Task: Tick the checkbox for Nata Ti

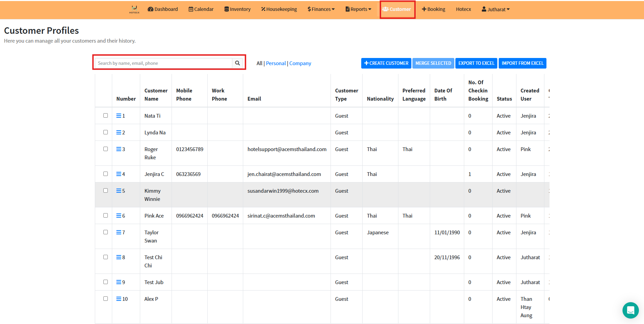Action: coord(105,116)
